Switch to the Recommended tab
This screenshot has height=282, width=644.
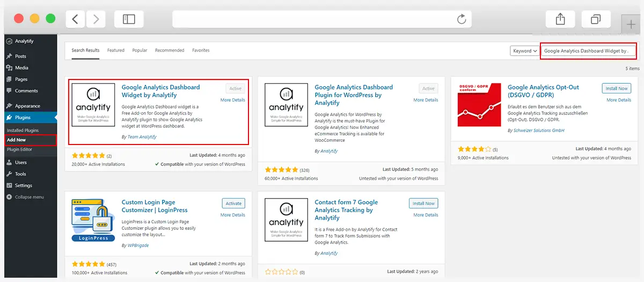pos(170,50)
